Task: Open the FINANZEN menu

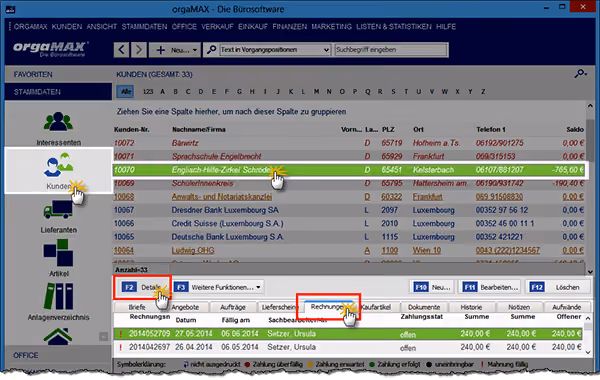Action: pyautogui.click(x=290, y=27)
